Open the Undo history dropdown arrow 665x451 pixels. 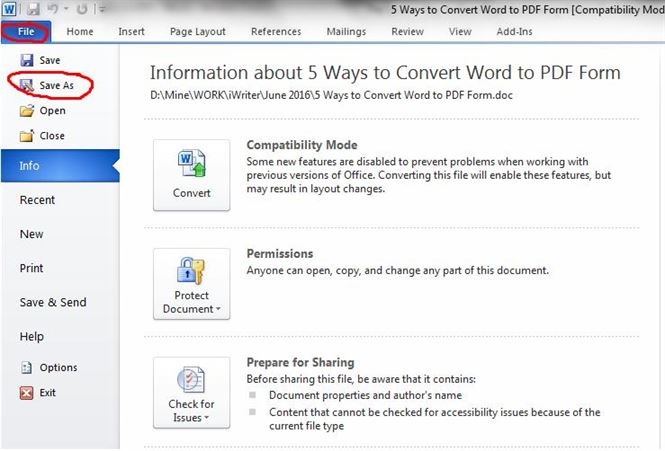click(x=66, y=8)
